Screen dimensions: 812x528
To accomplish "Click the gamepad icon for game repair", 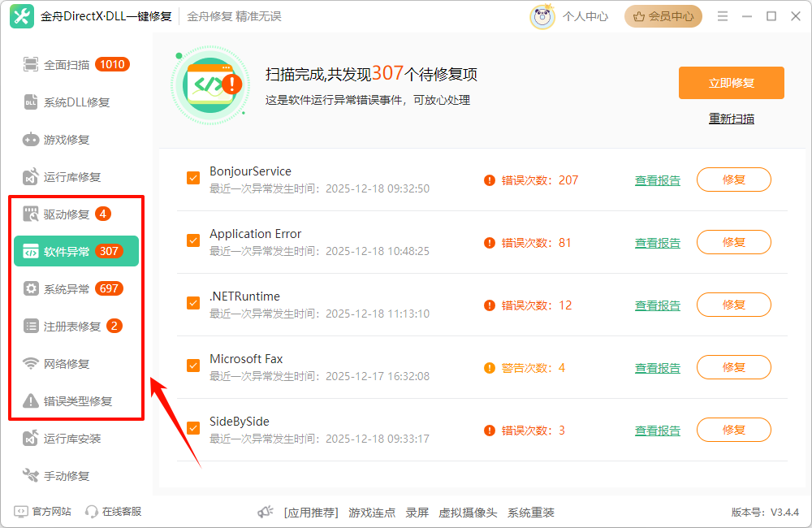I will click(x=31, y=140).
